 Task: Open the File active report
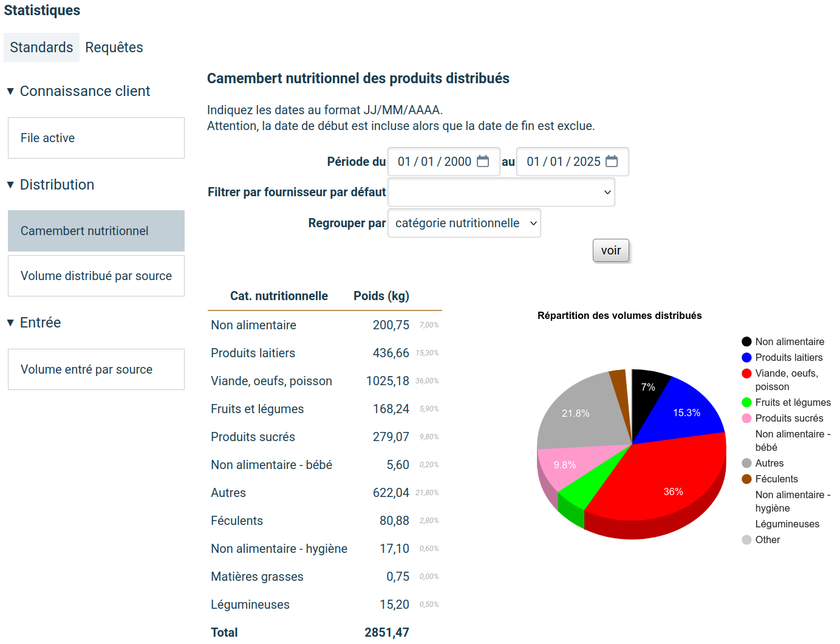click(96, 138)
